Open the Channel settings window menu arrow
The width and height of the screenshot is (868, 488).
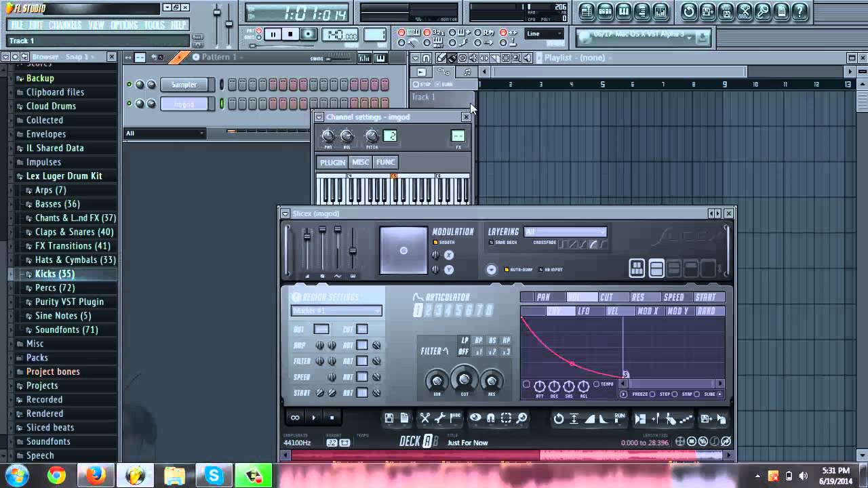pyautogui.click(x=319, y=117)
